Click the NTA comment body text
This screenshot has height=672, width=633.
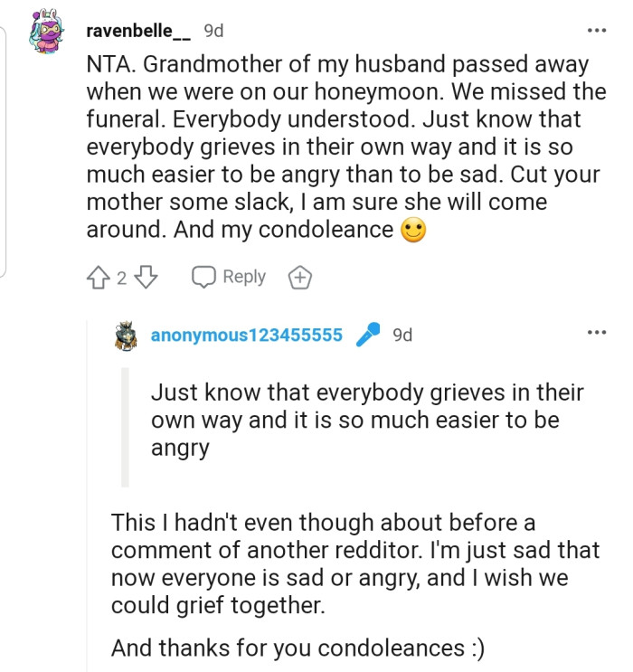click(344, 147)
